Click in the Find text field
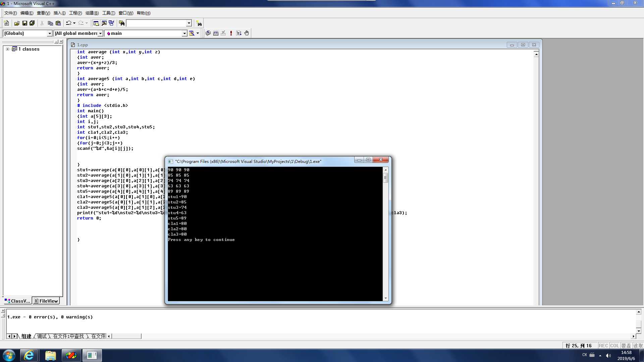Viewport: 644px width, 362px height. (156, 23)
